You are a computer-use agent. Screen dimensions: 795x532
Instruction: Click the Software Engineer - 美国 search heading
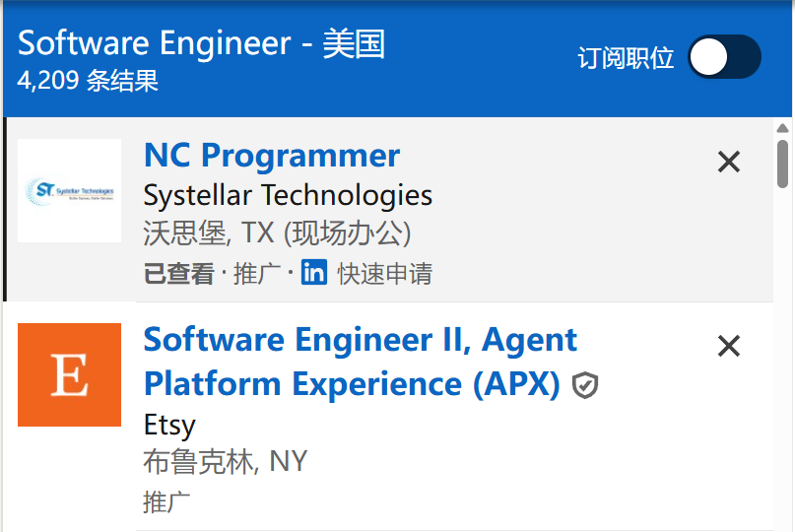click(201, 43)
